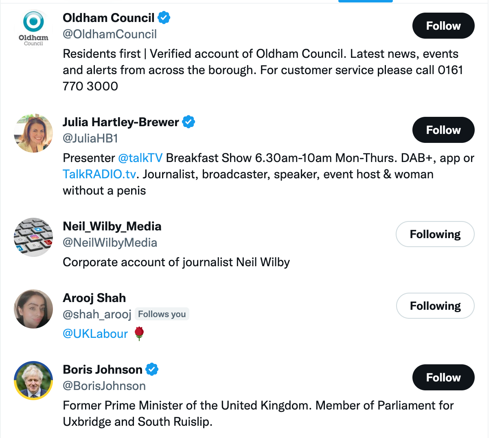
Task: Open the @OldhamCouncil handle
Action: (110, 34)
